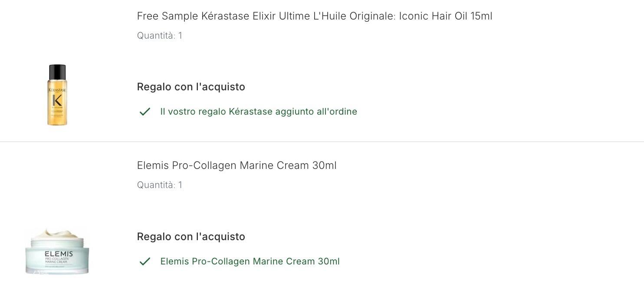The image size is (644, 284).
Task: Open the Elemis Marine Cream jar image
Action: [x=57, y=251]
